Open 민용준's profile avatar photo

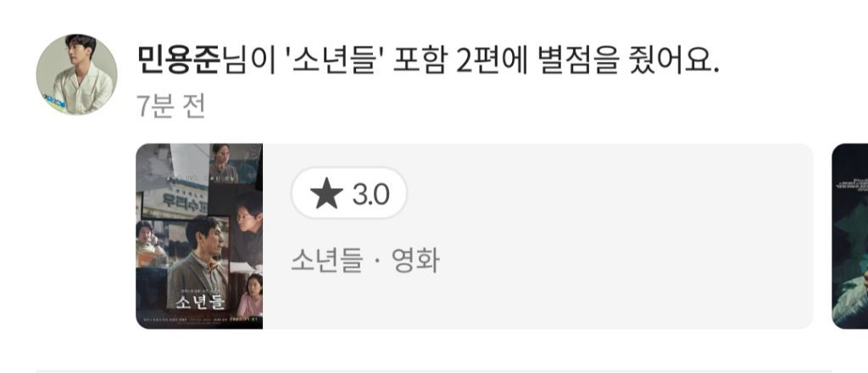77,75
